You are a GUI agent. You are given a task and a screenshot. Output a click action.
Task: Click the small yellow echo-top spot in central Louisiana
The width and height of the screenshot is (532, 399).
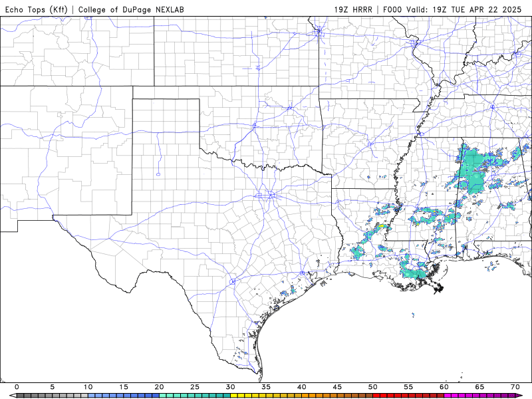(x=381, y=225)
